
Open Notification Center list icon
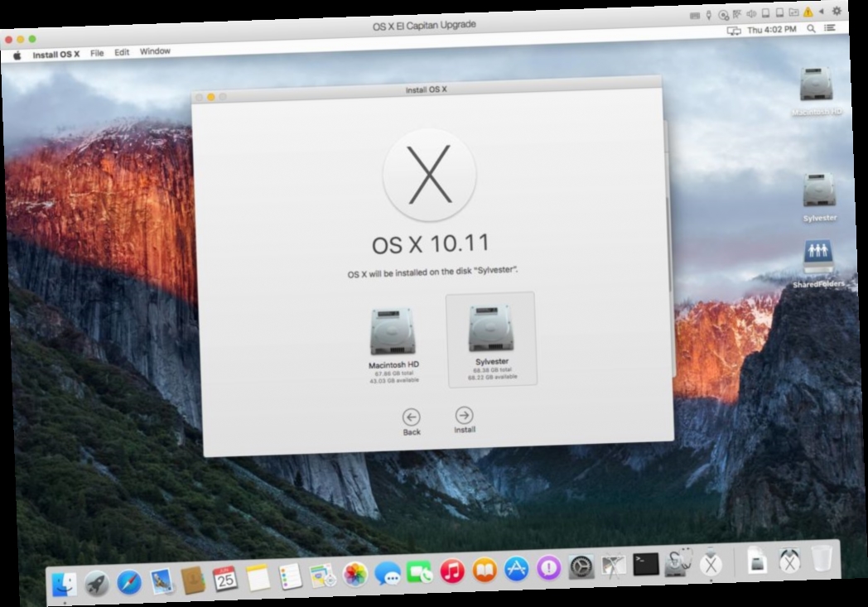[830, 27]
